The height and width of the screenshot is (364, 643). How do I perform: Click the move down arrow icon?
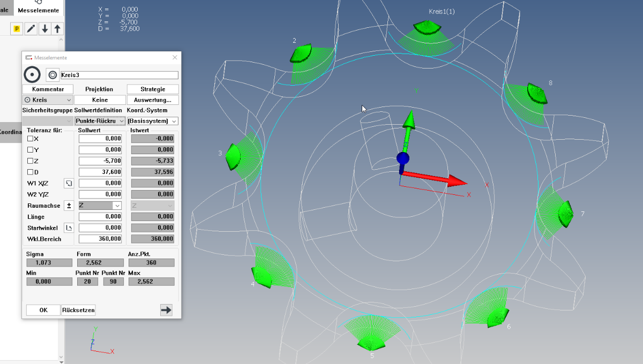click(x=45, y=29)
